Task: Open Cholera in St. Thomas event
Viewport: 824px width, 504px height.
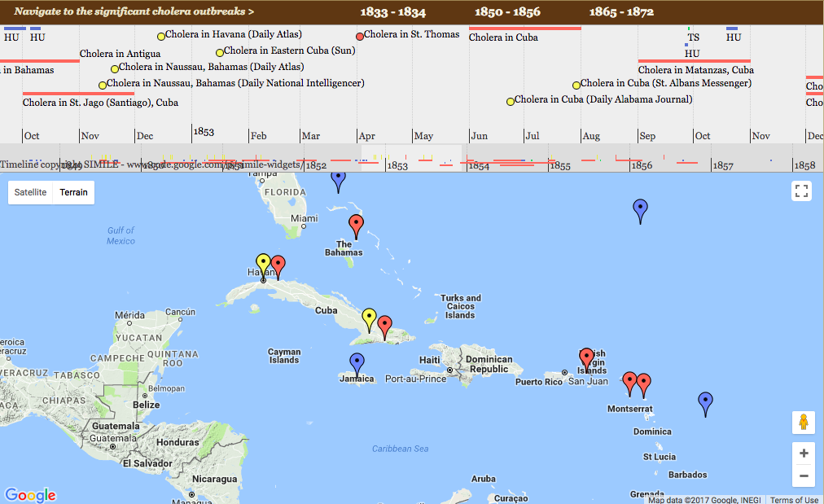Action: point(411,35)
